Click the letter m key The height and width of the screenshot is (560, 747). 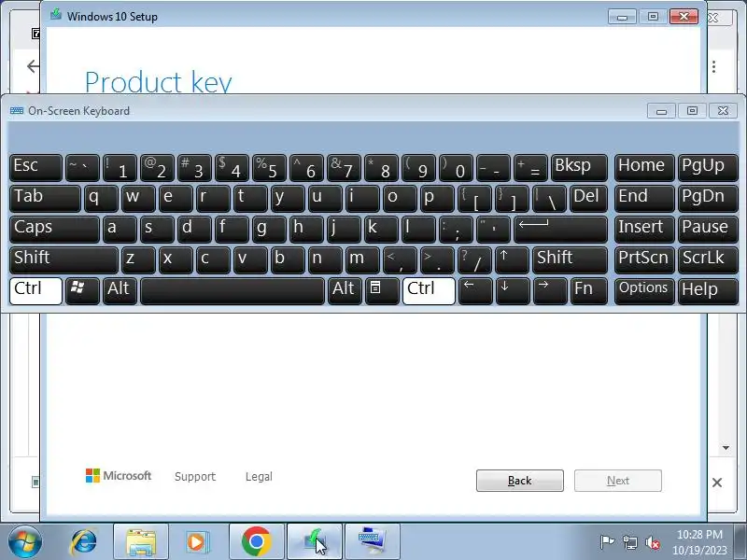pyautogui.click(x=362, y=260)
